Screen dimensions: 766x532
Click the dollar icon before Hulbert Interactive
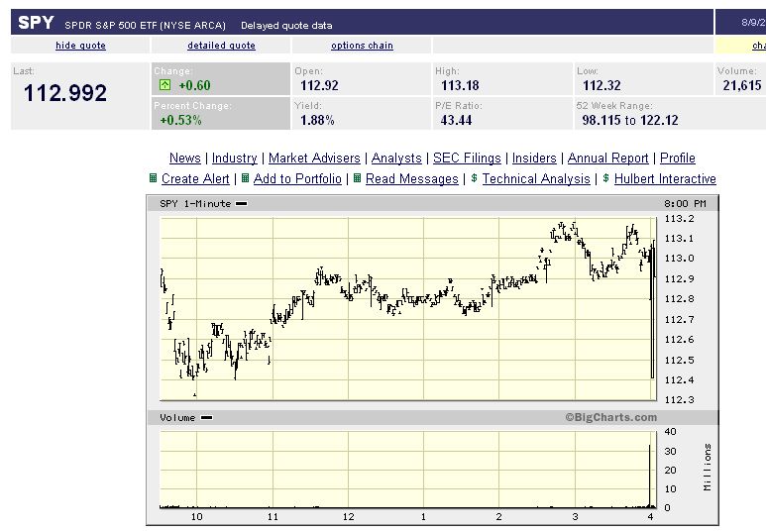click(606, 178)
